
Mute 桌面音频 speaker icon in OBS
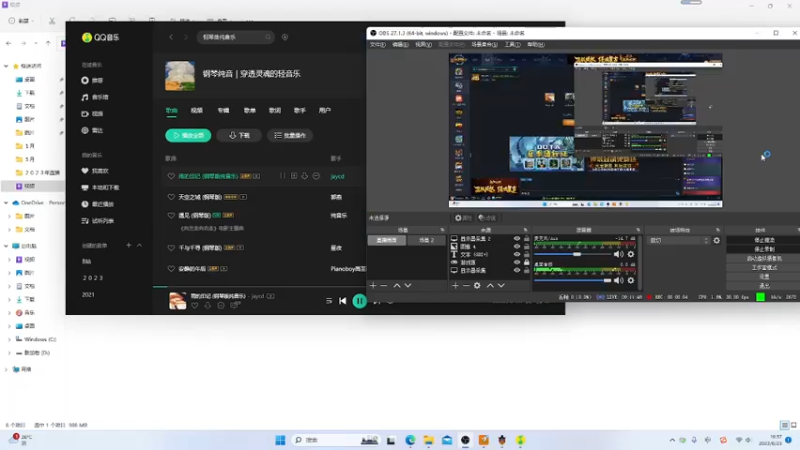point(618,280)
